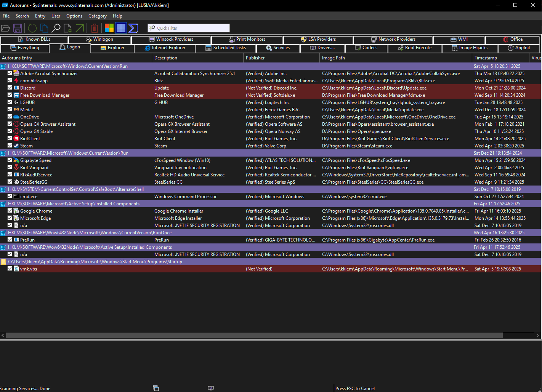
Task: Disable the Gigabyte Speed checkbox
Action: (10, 160)
